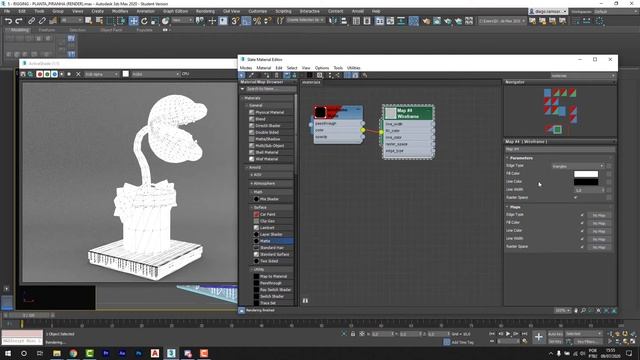Click the red stop render icon in ActiveShade window

(x=40, y=74)
